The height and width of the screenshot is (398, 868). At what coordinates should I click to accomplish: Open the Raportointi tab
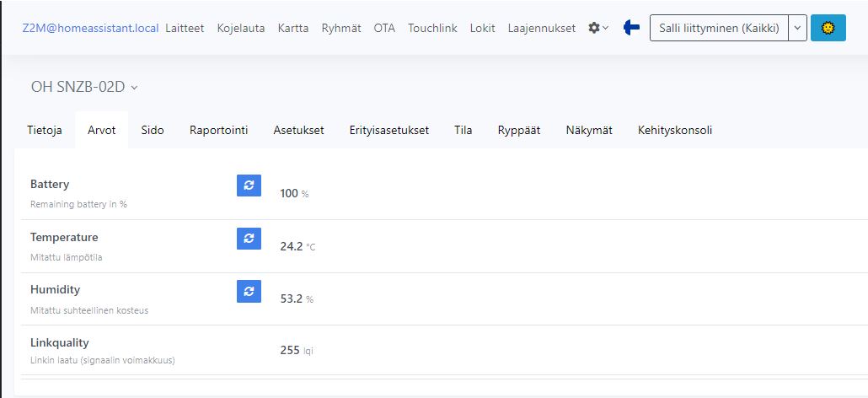[x=218, y=130]
